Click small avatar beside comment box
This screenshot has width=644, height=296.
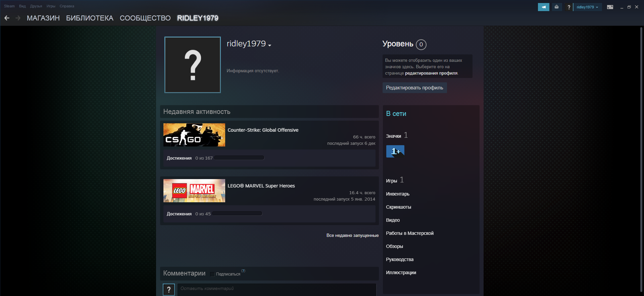pos(169,290)
